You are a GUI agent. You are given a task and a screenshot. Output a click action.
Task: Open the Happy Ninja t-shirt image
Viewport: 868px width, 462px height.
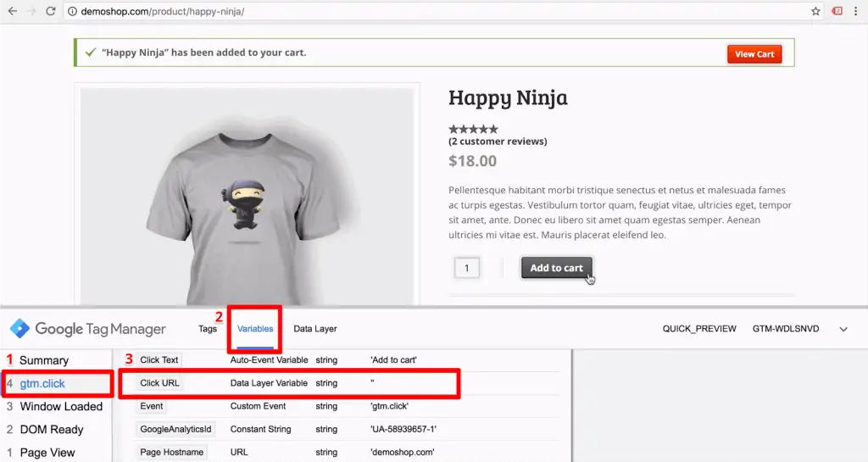pos(247,197)
